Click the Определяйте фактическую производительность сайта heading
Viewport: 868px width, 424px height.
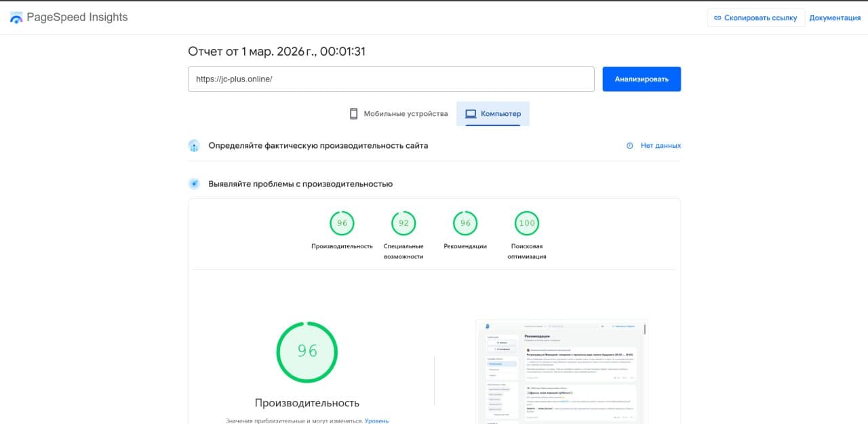click(318, 146)
